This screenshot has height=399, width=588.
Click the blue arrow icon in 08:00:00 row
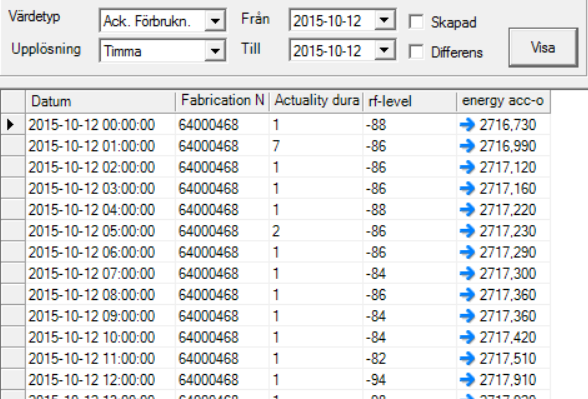467,295
